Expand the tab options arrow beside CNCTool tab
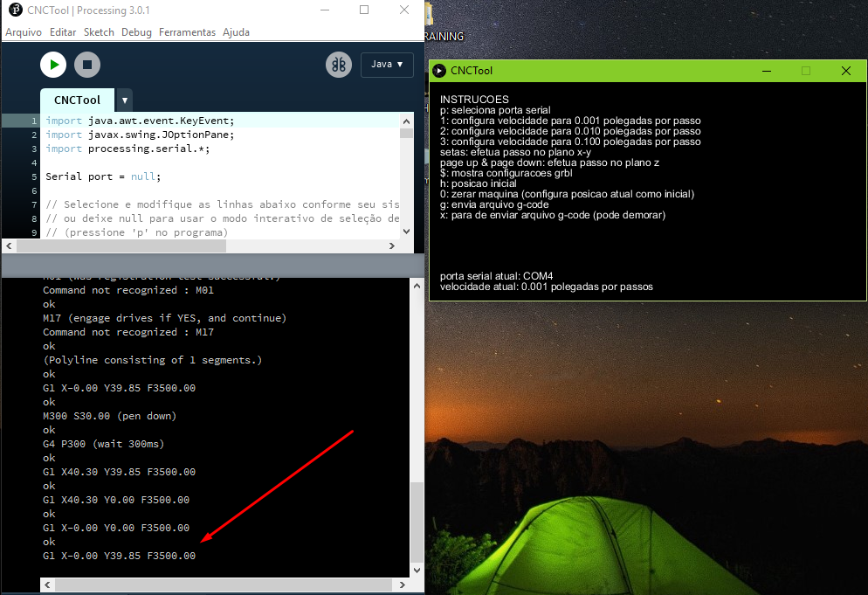 [125, 100]
